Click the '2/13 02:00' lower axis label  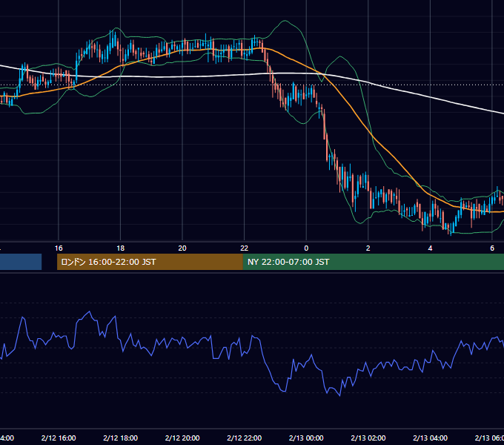click(368, 438)
